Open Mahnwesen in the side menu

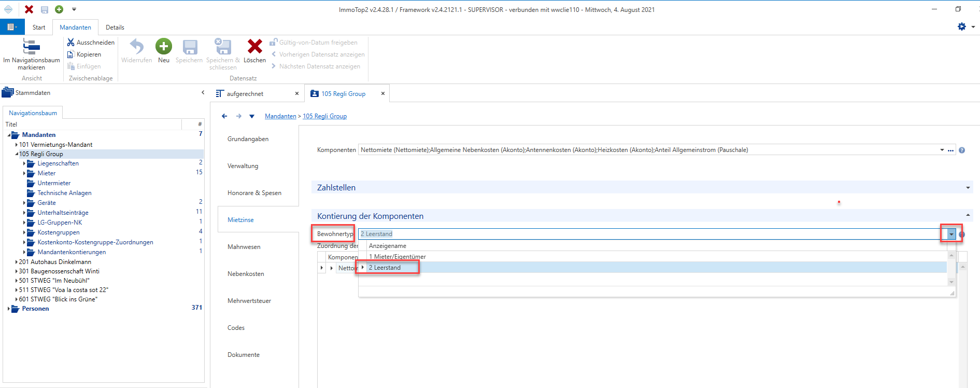click(244, 247)
